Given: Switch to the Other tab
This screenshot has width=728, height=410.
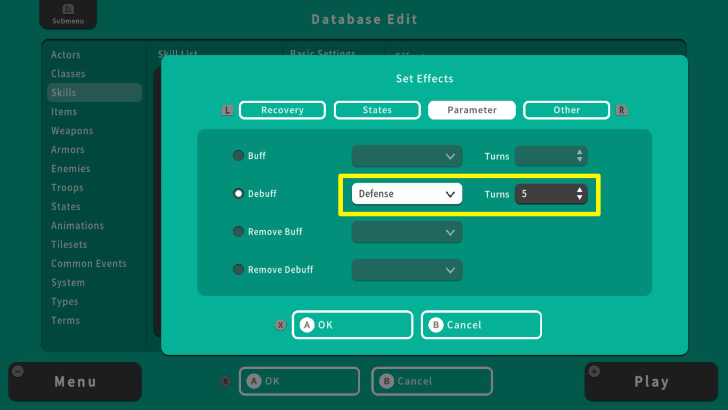Looking at the screenshot, I should pos(566,111).
